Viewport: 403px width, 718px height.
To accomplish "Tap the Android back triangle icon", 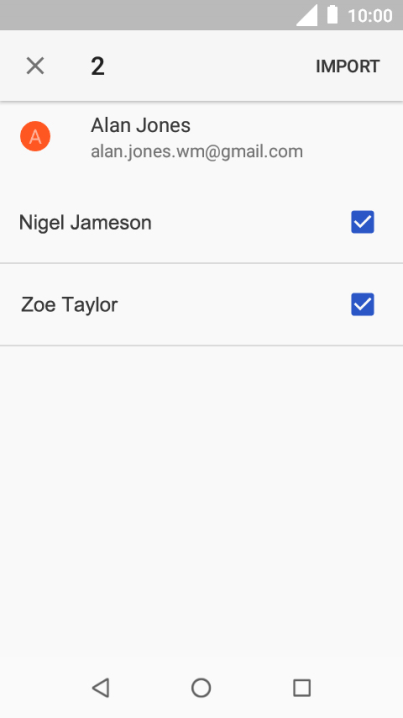I will pos(101,687).
